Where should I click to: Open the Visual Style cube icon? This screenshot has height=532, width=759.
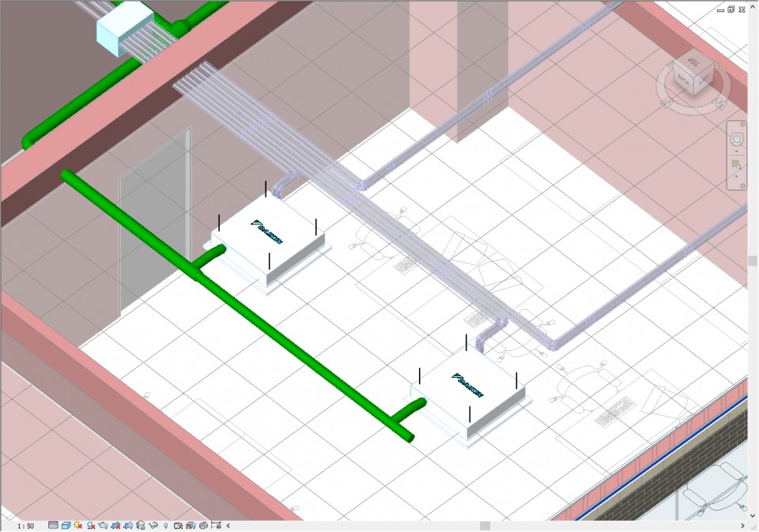pyautogui.click(x=66, y=525)
